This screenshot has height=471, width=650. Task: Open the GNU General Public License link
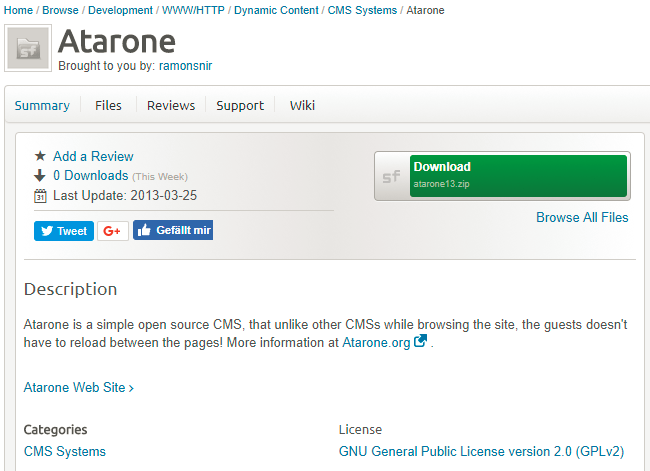click(x=481, y=451)
